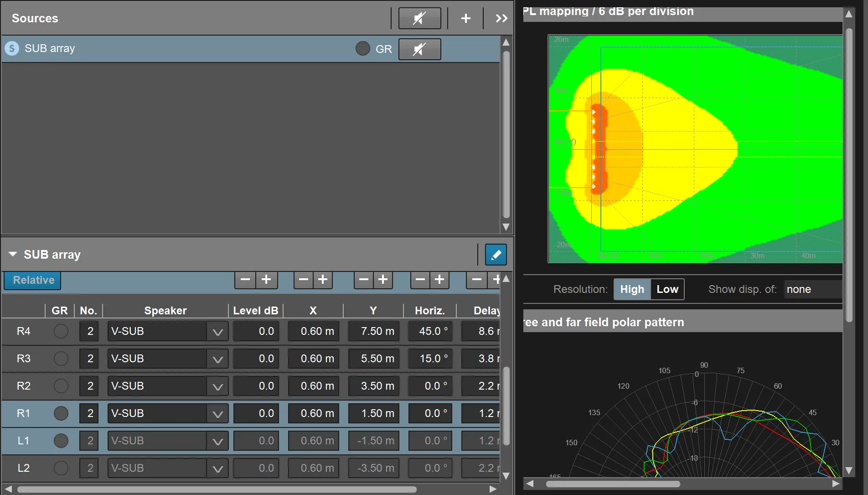Select High resolution

click(x=632, y=289)
